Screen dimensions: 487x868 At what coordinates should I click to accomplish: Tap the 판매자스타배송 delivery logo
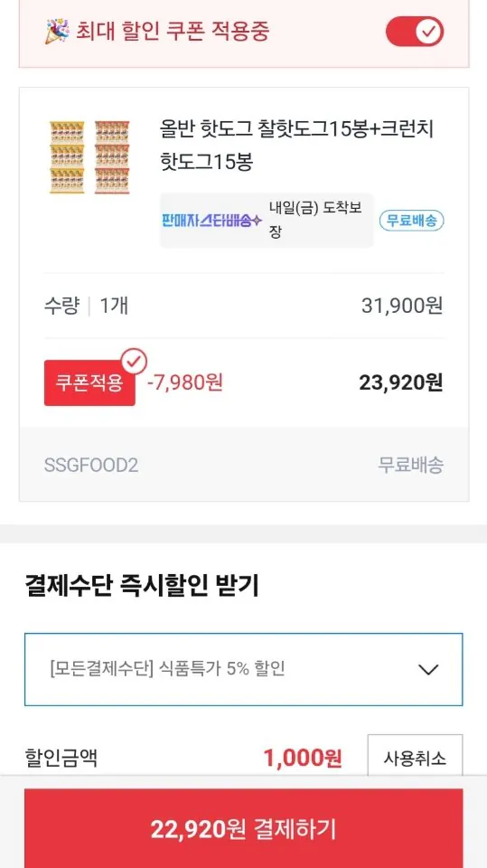(x=211, y=221)
